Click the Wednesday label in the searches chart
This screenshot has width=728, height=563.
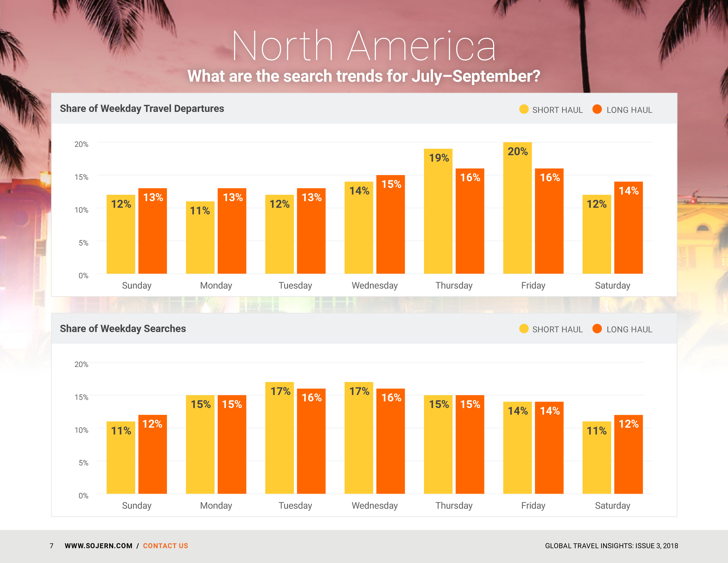(x=375, y=506)
